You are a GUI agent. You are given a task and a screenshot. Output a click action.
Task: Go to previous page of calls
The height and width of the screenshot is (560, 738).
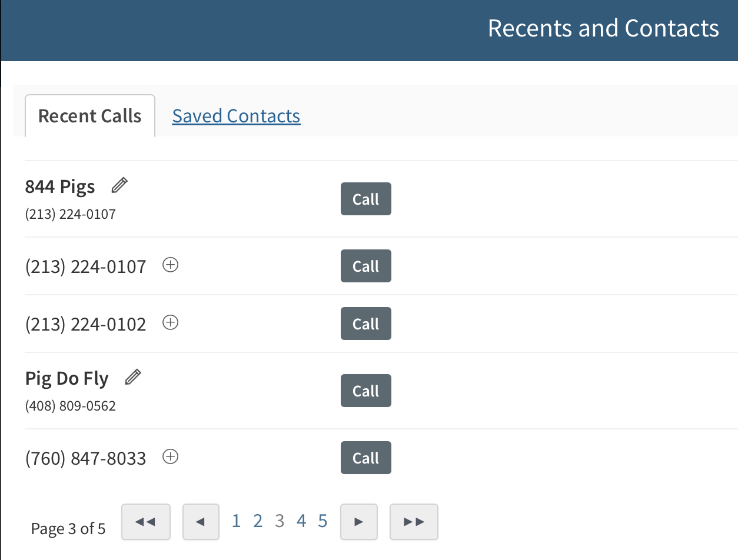click(x=201, y=522)
